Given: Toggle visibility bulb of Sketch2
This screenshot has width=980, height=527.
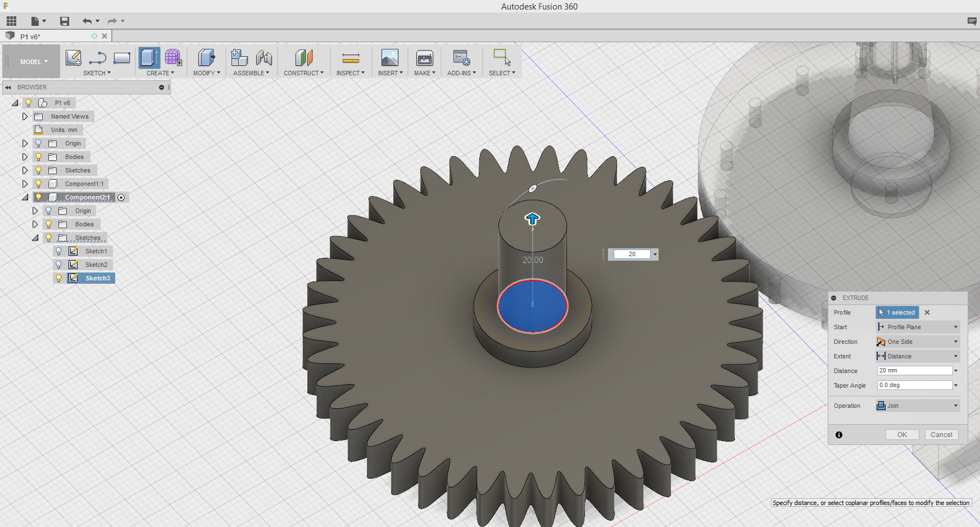Looking at the screenshot, I should [x=59, y=265].
